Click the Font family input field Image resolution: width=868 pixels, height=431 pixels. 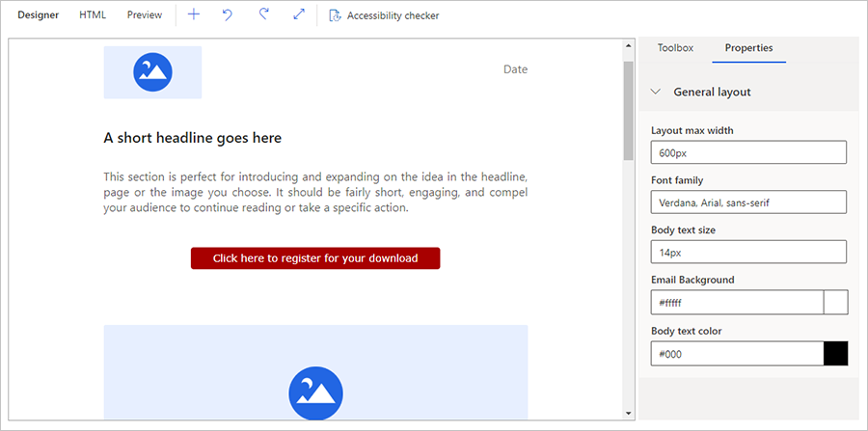pos(748,202)
